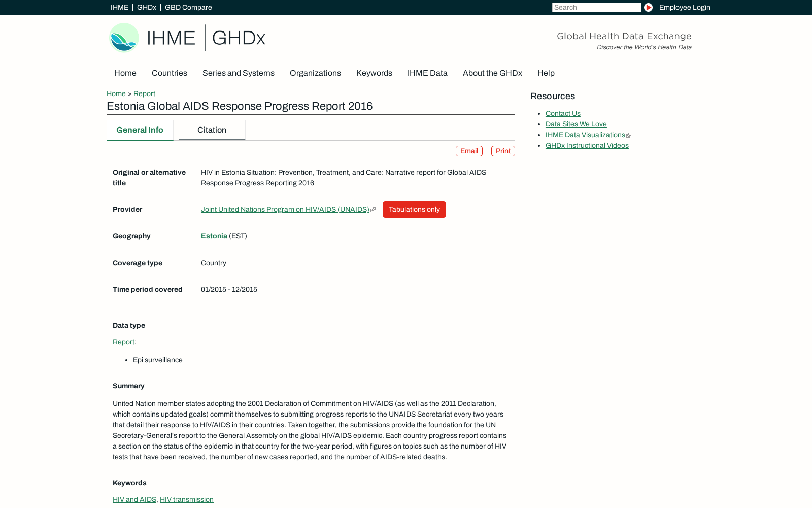The width and height of the screenshot is (812, 508).
Task: Focus the Search input field
Action: coord(596,8)
